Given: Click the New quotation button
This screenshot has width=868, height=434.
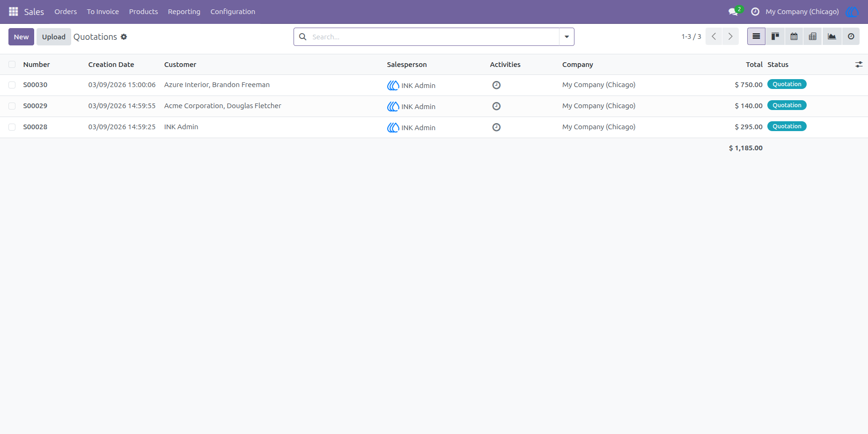Looking at the screenshot, I should pyautogui.click(x=21, y=37).
